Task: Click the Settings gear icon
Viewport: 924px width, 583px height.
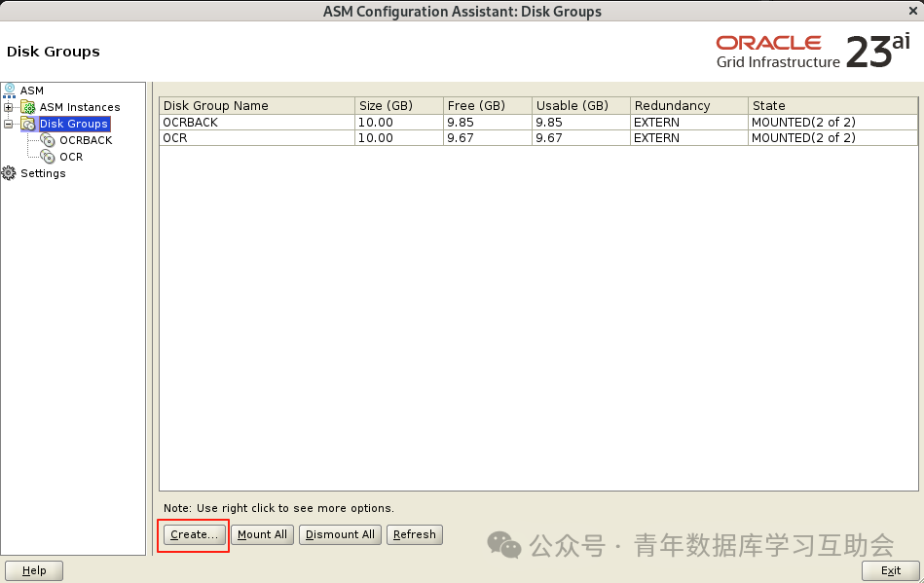Action: tap(9, 173)
